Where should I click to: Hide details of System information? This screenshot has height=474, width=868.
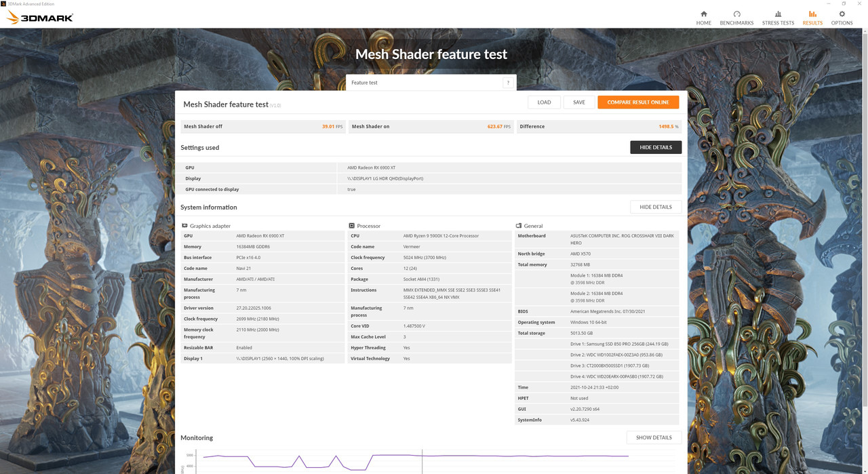coord(656,207)
